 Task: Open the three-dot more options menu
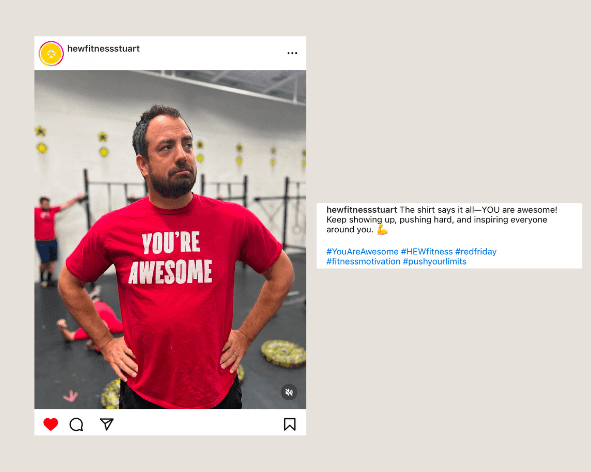(x=292, y=53)
